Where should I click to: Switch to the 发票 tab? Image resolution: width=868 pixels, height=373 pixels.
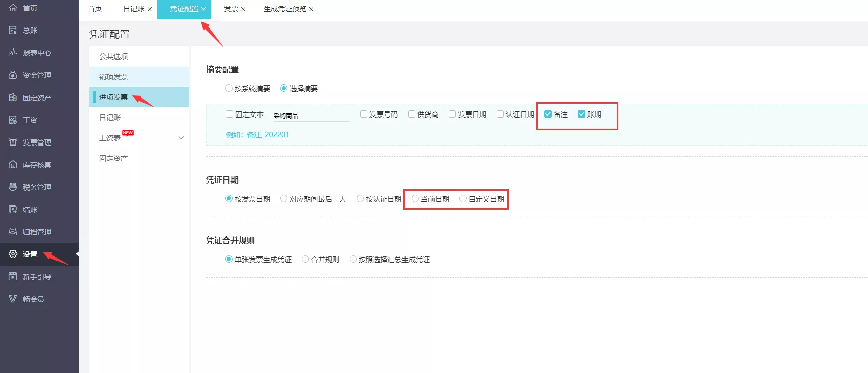[x=231, y=9]
